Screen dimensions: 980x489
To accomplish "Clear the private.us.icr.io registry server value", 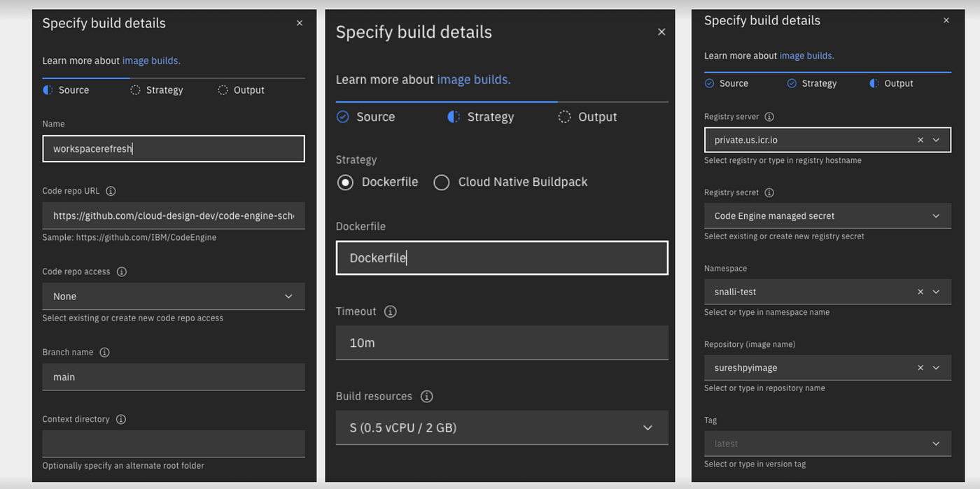I will point(920,140).
